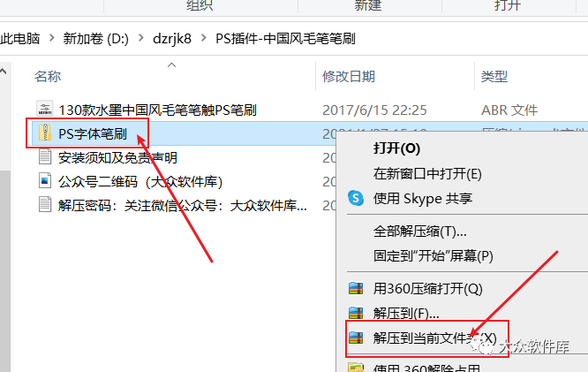Choose 固定到"开始"屏幕(P) entry
The image size is (588, 372).
pyautogui.click(x=433, y=255)
